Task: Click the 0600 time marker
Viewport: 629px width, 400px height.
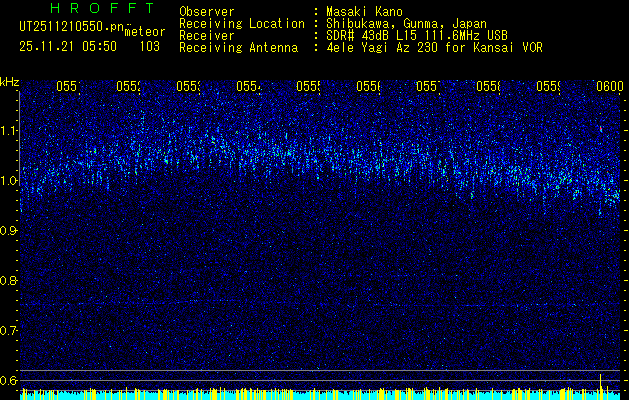Action: (x=610, y=86)
